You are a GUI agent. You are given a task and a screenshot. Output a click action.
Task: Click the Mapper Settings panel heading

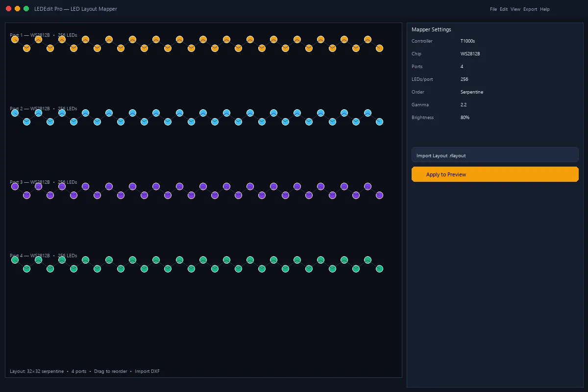pos(431,29)
